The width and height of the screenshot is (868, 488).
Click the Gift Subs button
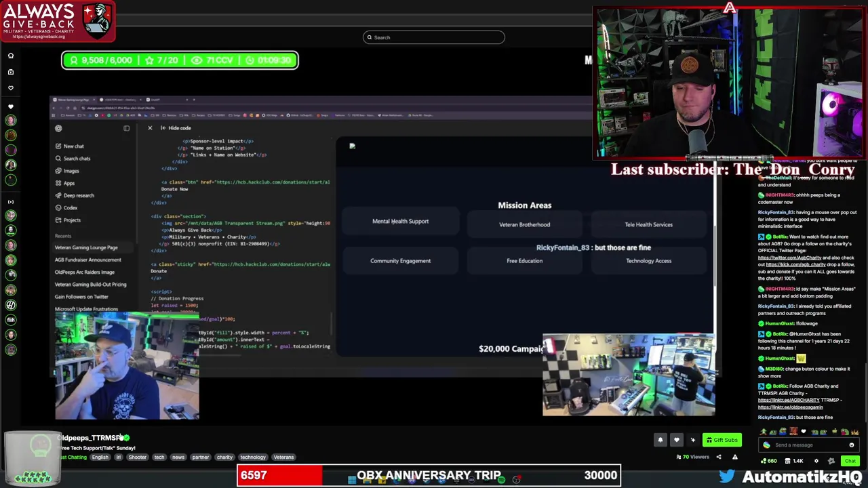pos(722,440)
